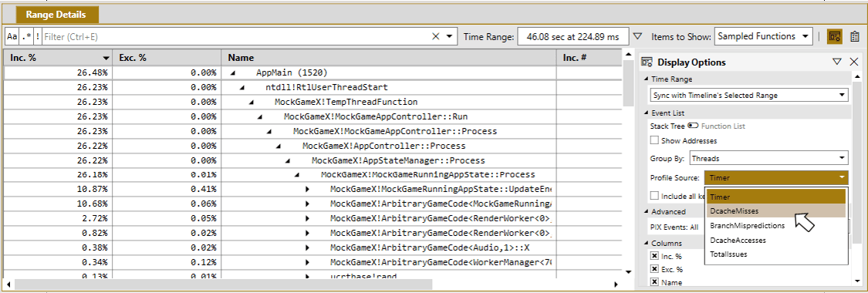868x293 pixels.
Task: Select MockGameRunningAppState::Process row
Action: (312, 175)
